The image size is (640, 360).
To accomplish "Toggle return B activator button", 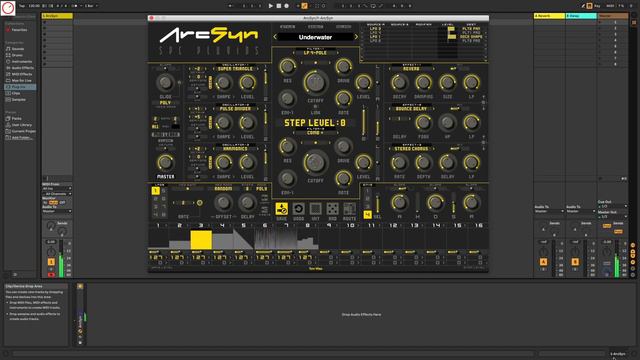I will tap(575, 262).
